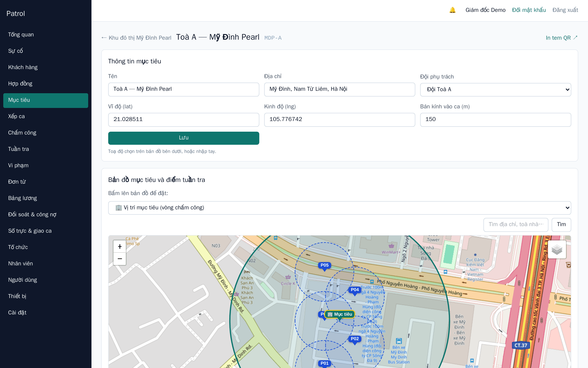Open the Vị trí mục tiêu placement dropdown
588x368 pixels.
coord(340,208)
